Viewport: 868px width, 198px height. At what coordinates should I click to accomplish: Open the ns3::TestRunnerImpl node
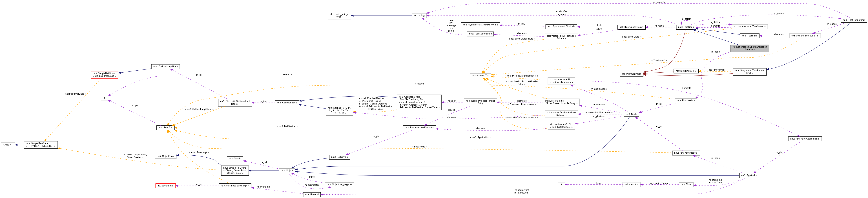pos(854,20)
